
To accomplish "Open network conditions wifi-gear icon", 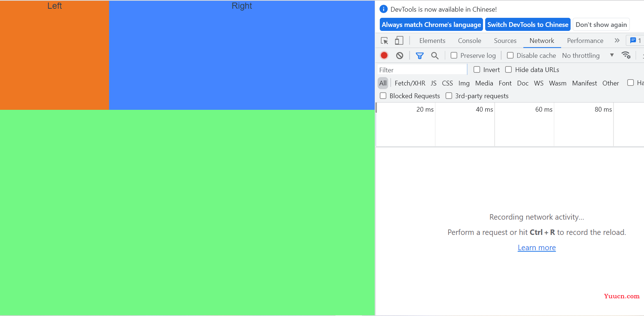I will tap(626, 55).
